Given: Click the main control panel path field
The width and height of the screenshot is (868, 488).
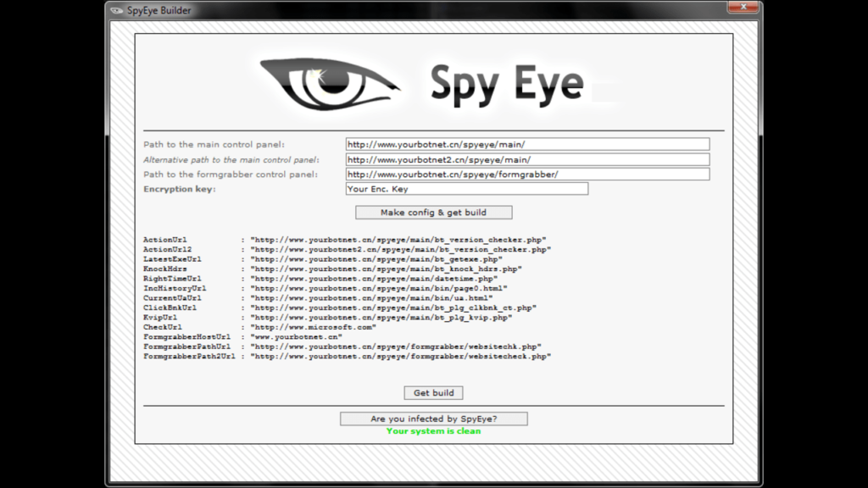Looking at the screenshot, I should pyautogui.click(x=527, y=144).
